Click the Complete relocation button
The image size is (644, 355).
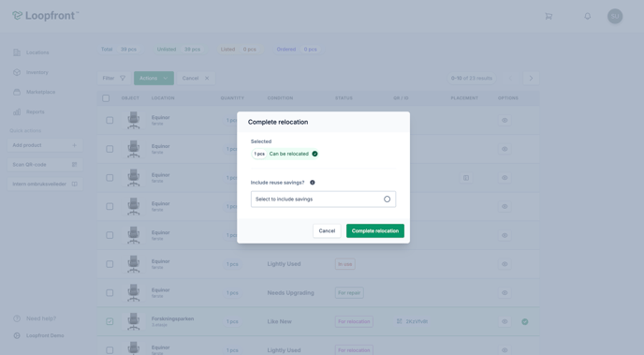point(375,231)
